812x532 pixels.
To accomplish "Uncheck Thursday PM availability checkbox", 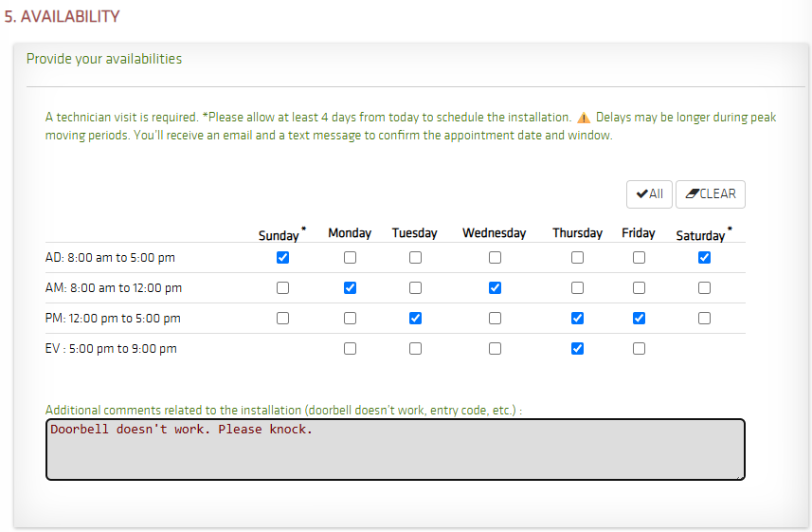I will tap(577, 319).
